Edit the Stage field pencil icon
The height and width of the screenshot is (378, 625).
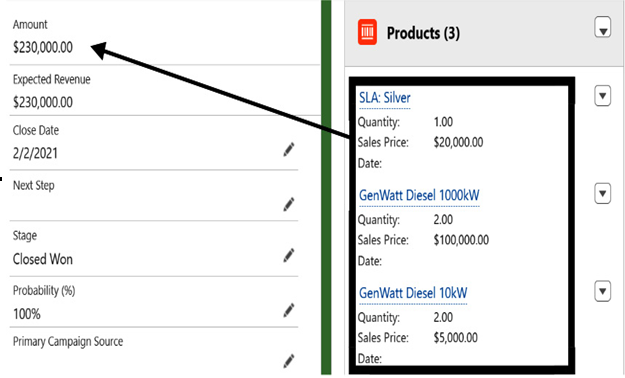coord(289,255)
